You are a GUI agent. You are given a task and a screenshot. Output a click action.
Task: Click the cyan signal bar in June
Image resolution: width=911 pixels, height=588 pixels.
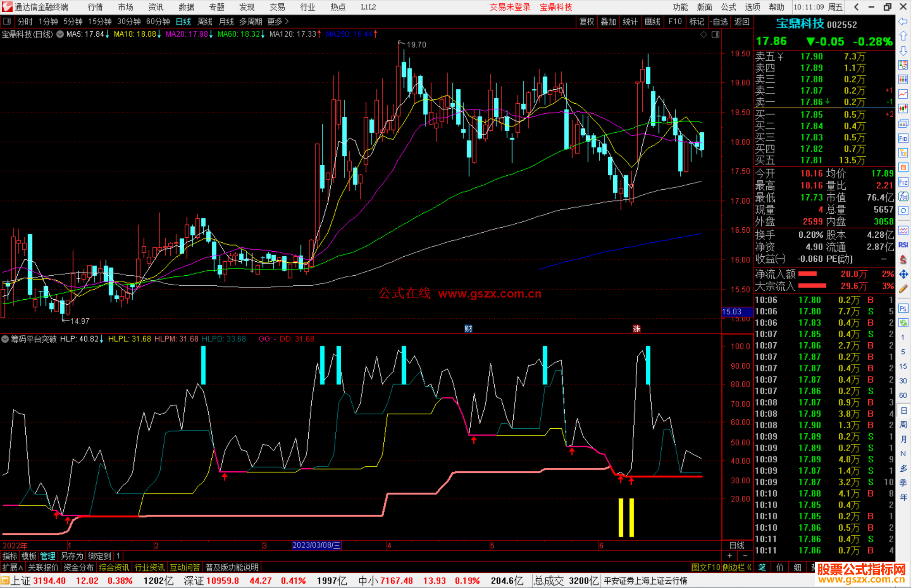pyautogui.click(x=648, y=365)
